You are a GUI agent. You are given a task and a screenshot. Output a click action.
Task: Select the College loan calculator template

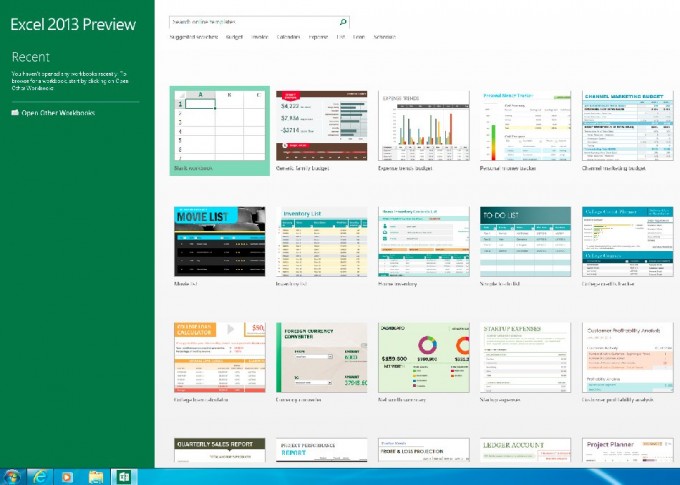pyautogui.click(x=219, y=362)
